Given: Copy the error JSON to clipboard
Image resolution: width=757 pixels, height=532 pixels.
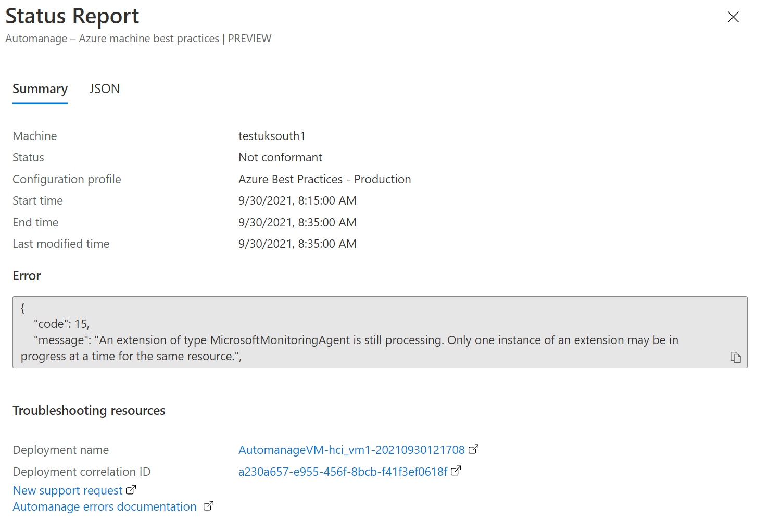Looking at the screenshot, I should pos(736,357).
